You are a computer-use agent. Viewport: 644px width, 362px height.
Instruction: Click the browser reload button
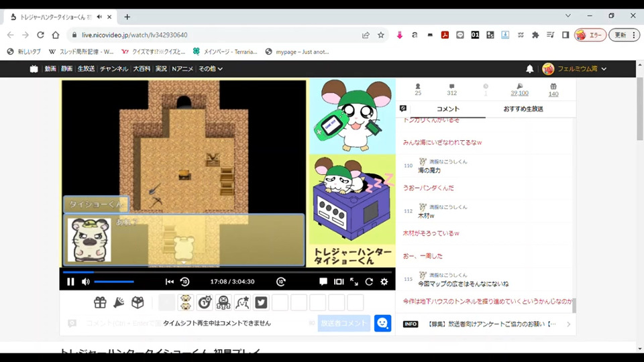[40, 35]
